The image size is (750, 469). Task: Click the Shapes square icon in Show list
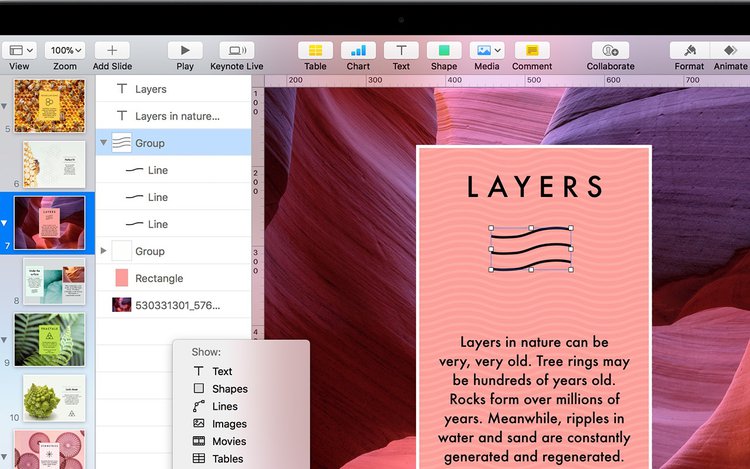coord(199,388)
